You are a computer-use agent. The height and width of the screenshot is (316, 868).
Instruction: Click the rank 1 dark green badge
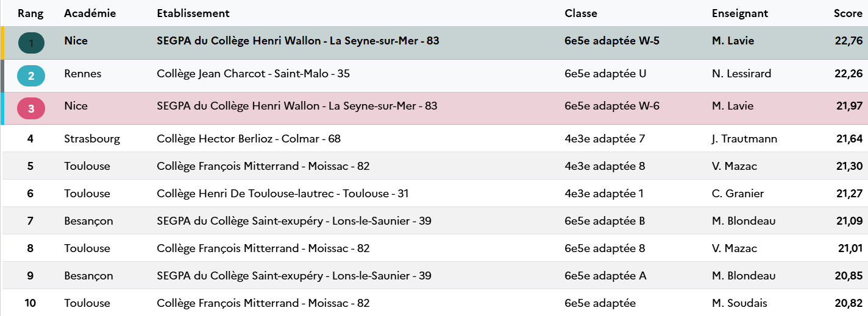tap(31, 43)
